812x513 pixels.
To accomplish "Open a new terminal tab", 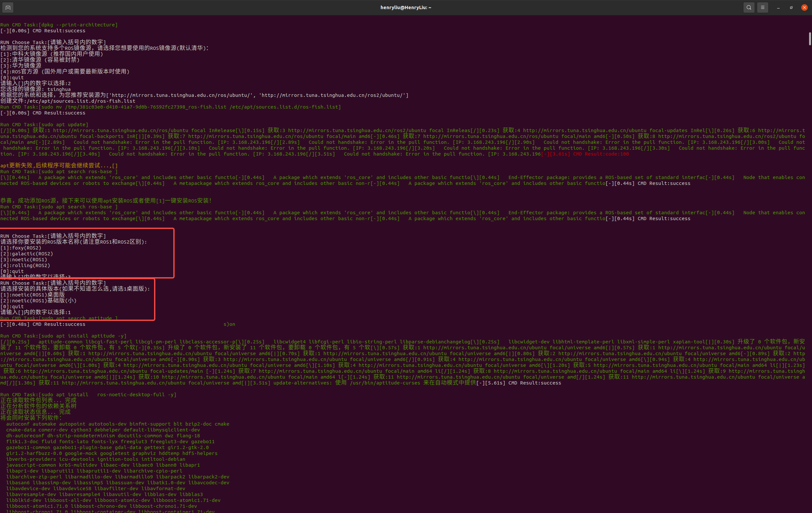I will point(8,8).
